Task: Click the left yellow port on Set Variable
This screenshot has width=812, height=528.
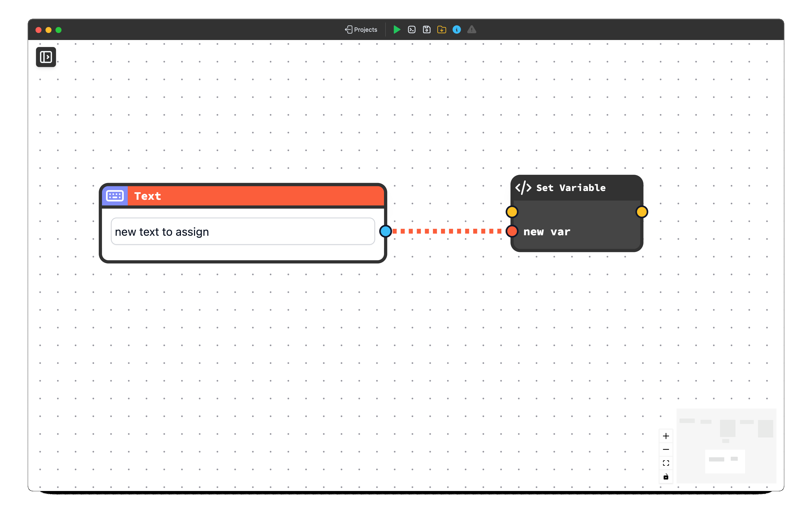Action: coord(512,212)
